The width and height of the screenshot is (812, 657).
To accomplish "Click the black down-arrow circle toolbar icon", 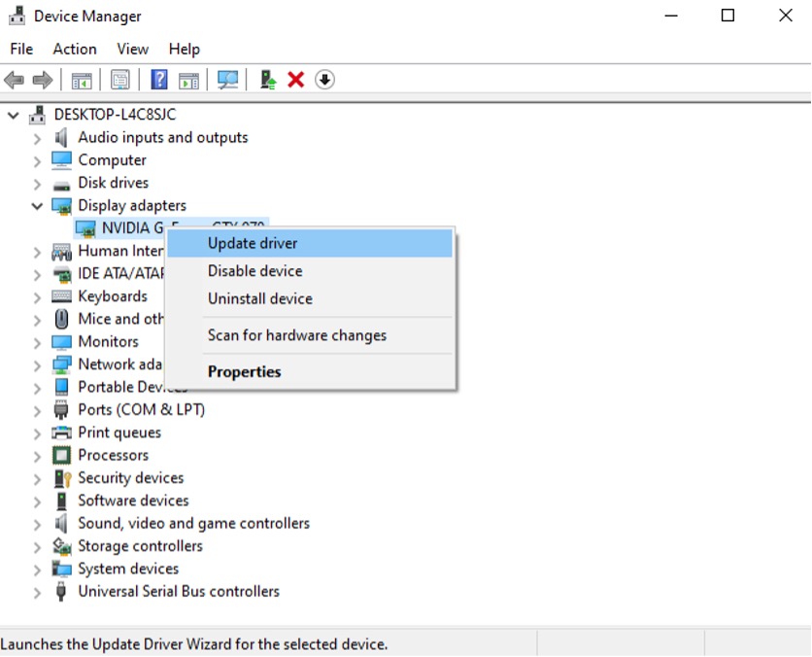I will [x=325, y=80].
